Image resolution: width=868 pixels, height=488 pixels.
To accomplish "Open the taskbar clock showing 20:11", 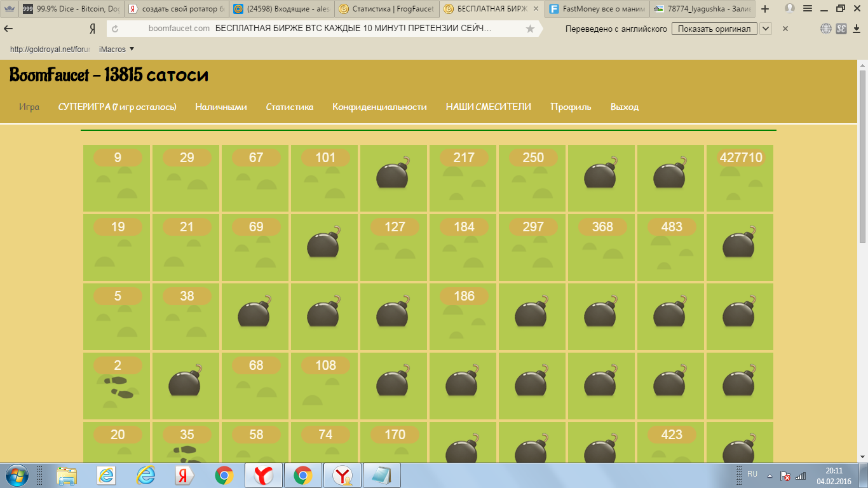I will 834,476.
